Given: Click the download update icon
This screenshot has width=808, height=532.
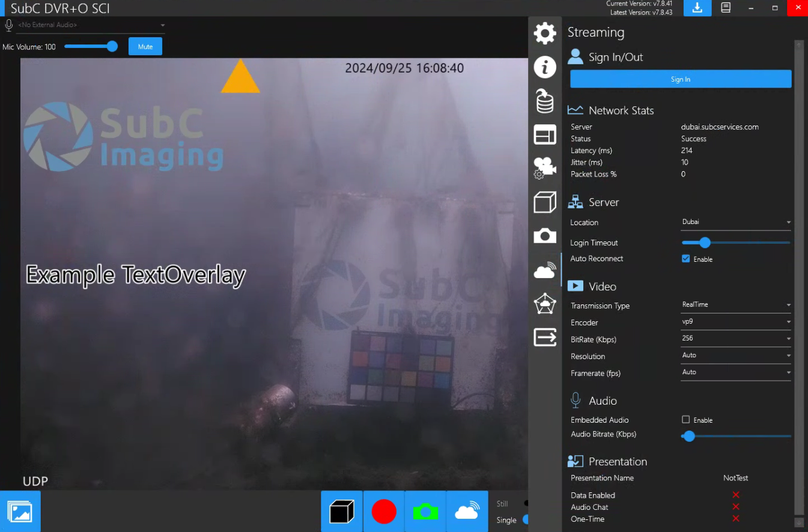Looking at the screenshot, I should (697, 8).
